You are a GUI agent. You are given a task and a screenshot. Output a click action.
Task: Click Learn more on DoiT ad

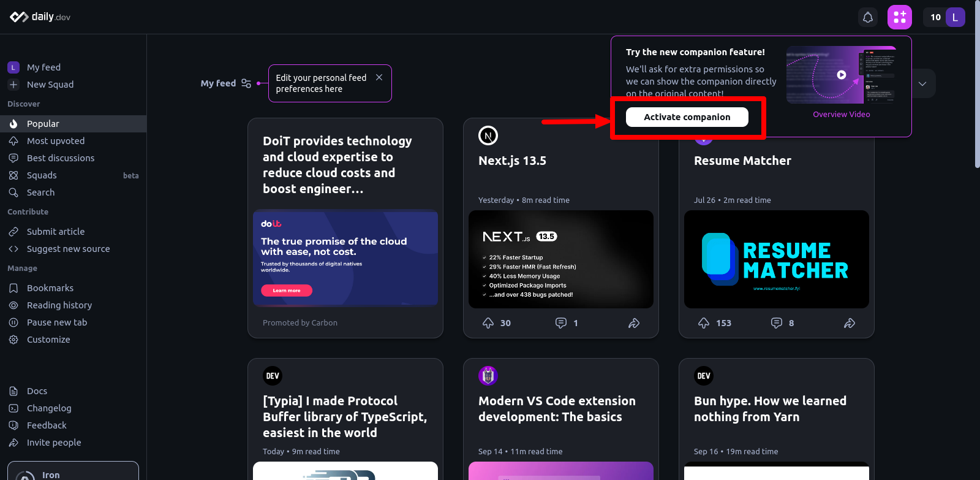[x=287, y=291]
